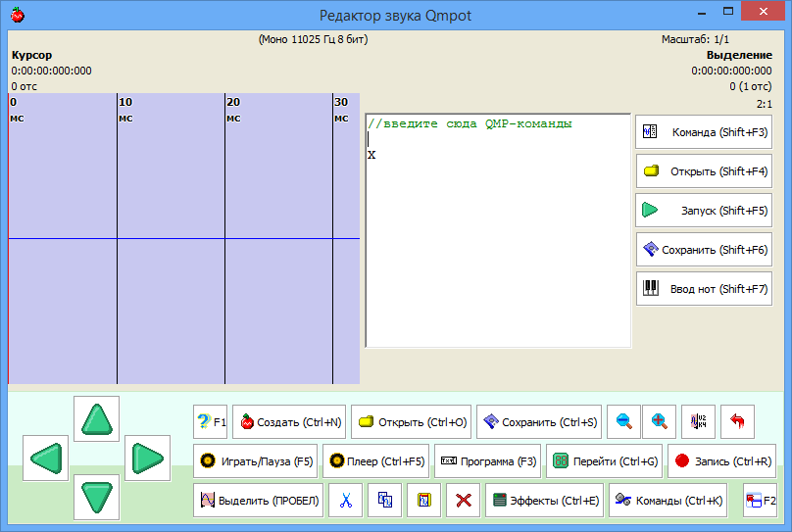The image size is (792, 532).
Task: Click the 10 мс marker on waveform
Action: pos(125,110)
